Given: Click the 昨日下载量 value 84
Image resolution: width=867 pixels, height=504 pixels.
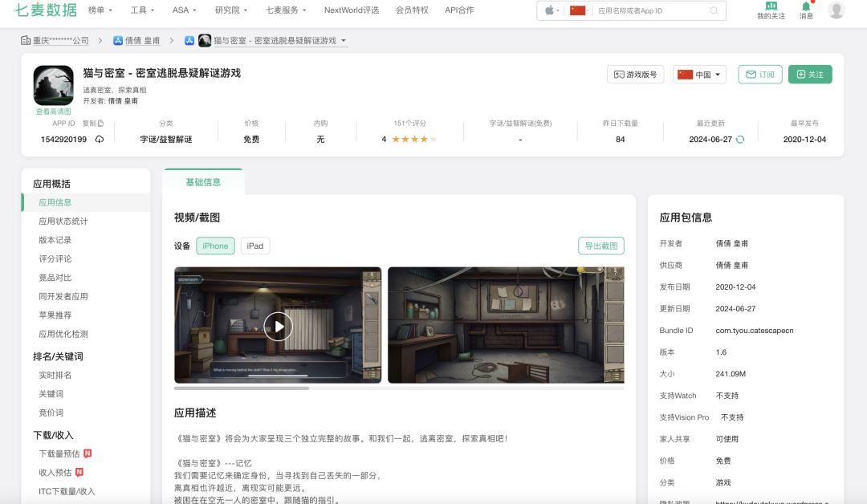Looking at the screenshot, I should (x=621, y=140).
